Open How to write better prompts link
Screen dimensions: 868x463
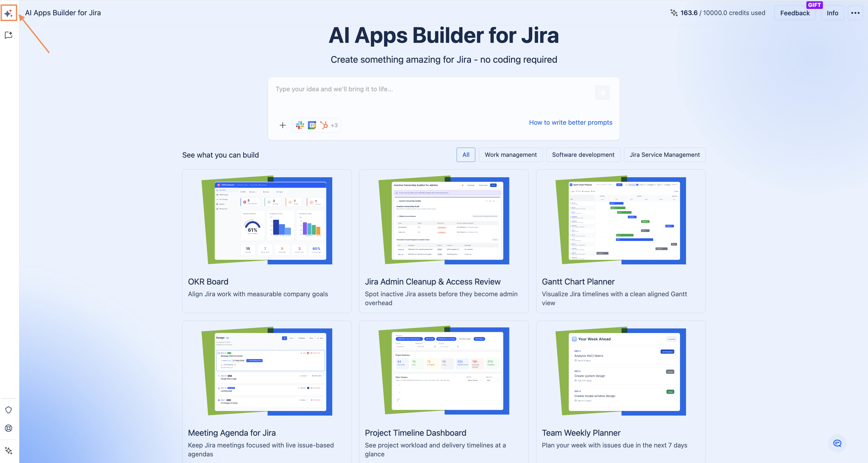(x=571, y=122)
